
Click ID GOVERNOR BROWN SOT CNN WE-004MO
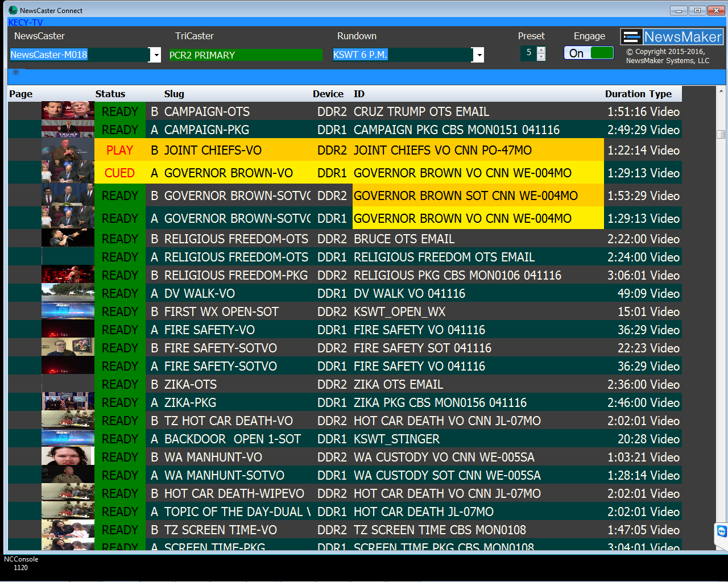pos(466,196)
